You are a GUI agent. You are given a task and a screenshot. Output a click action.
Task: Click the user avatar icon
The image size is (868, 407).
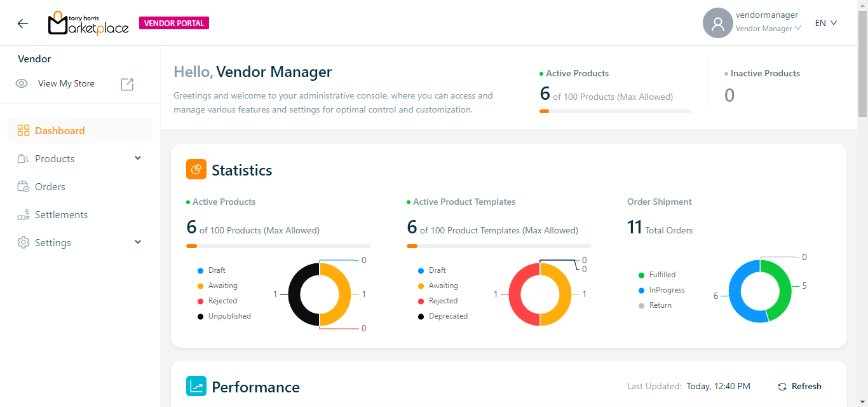[x=717, y=24]
